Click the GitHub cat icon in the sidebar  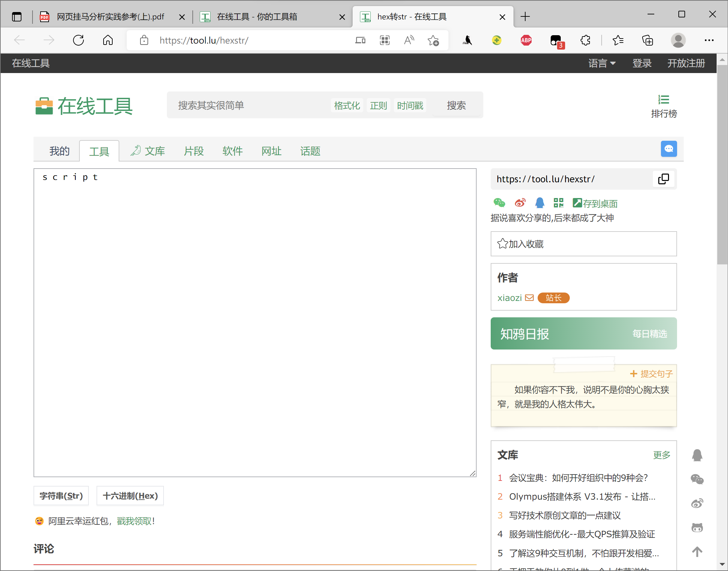(x=697, y=528)
